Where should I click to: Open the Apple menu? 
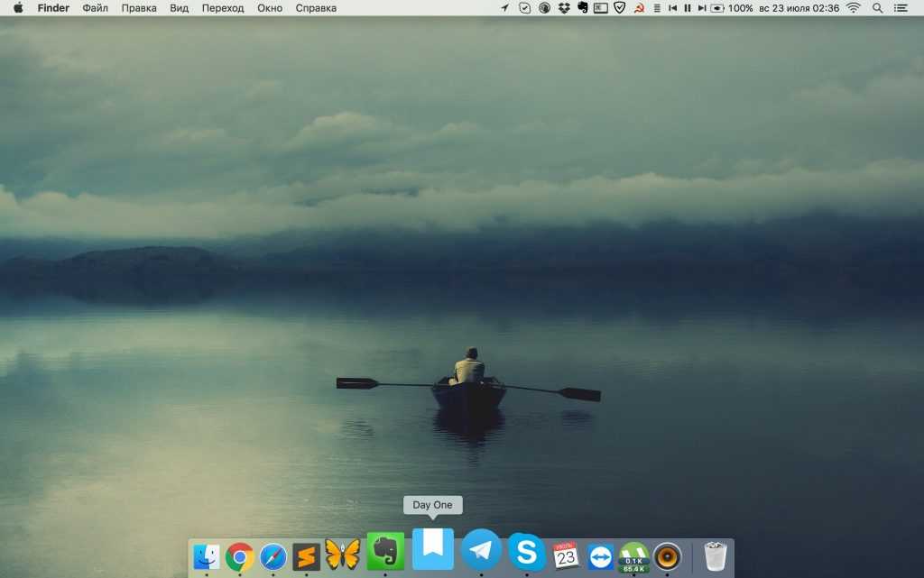click(18, 8)
